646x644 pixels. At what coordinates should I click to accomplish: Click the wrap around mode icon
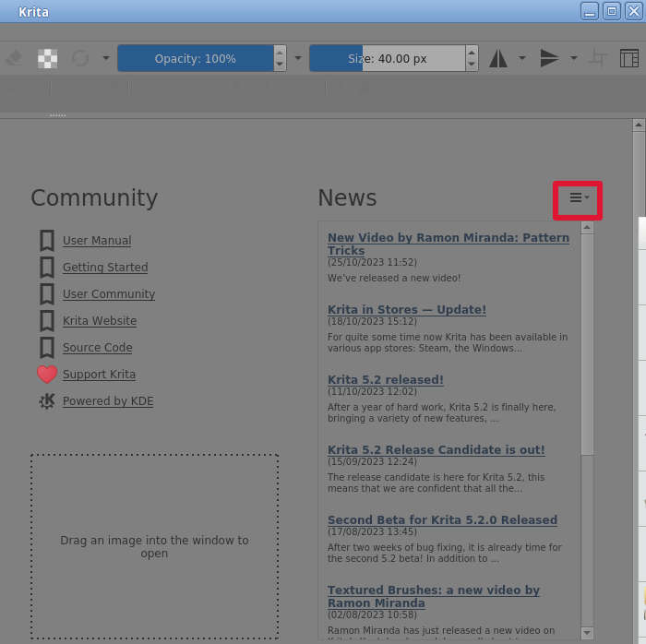click(x=598, y=58)
